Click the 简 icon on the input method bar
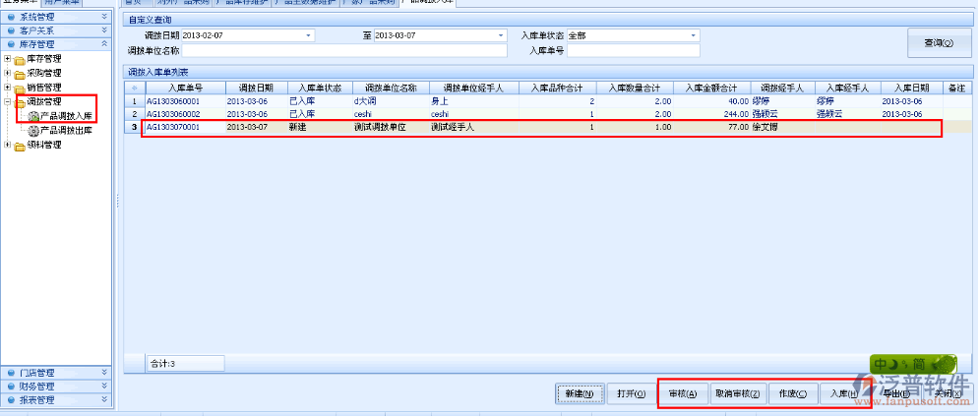This screenshot has width=980, height=417. 918,363
